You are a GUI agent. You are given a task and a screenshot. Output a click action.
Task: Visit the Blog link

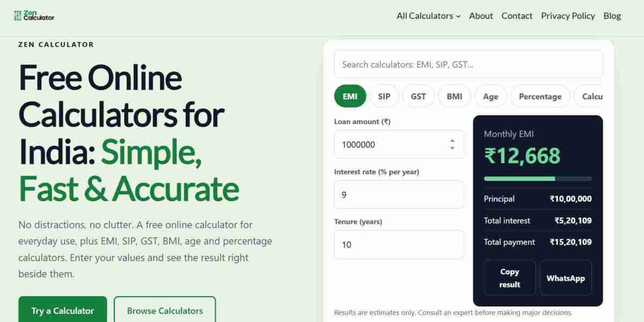coord(612,16)
